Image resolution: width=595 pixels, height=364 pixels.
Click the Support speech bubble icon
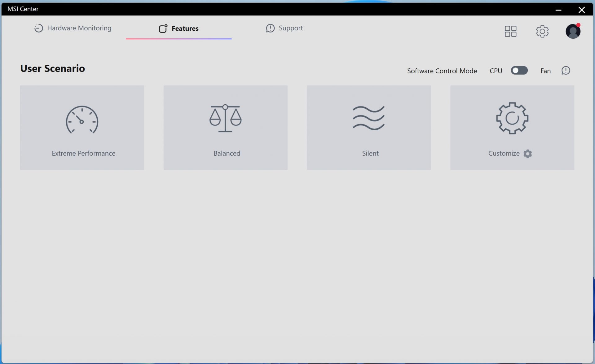click(270, 28)
